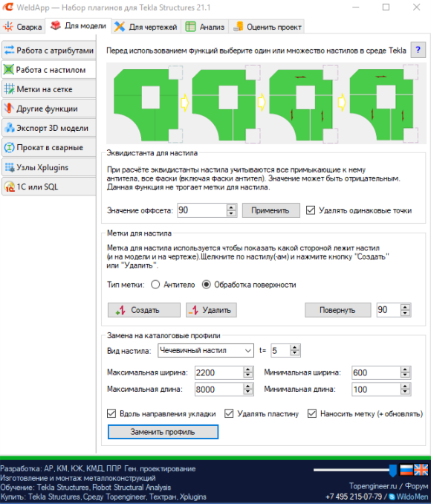The image size is (431, 504).
Task: Open Узлы Xplugins sidebar section
Action: (49, 167)
